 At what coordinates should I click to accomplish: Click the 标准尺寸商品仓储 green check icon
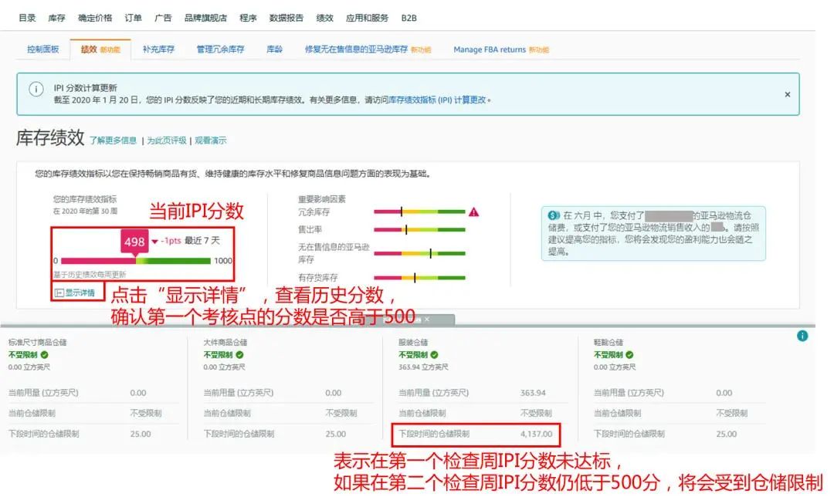[x=45, y=354]
